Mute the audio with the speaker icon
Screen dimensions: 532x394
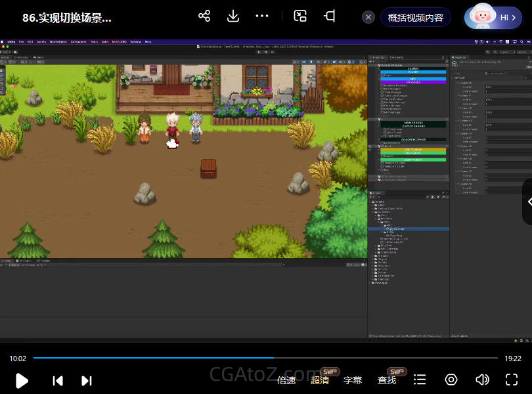(x=482, y=380)
